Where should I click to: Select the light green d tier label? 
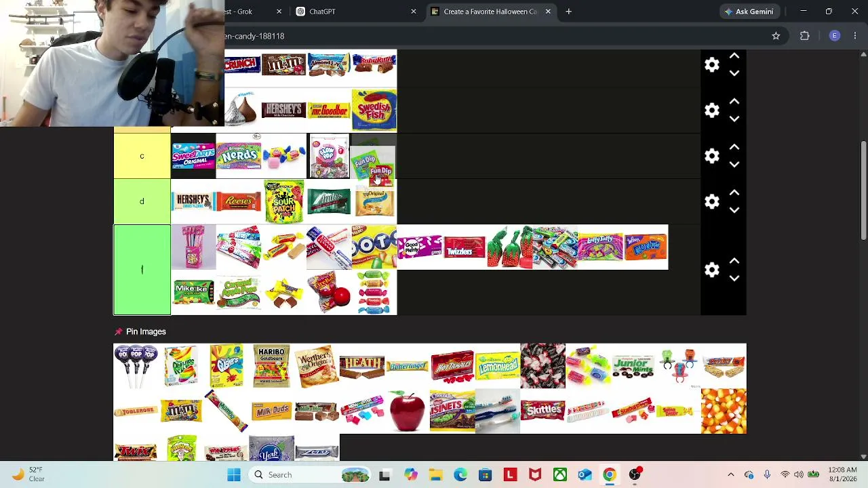(142, 201)
